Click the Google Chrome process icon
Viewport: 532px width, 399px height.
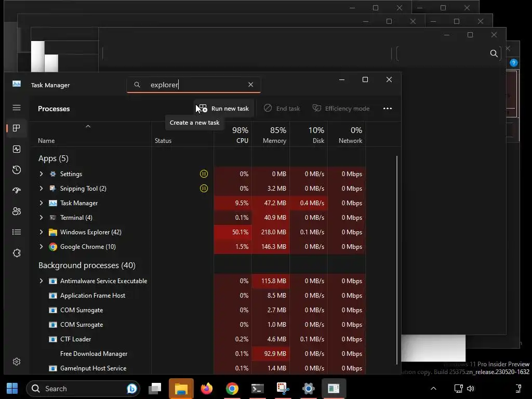(x=53, y=247)
